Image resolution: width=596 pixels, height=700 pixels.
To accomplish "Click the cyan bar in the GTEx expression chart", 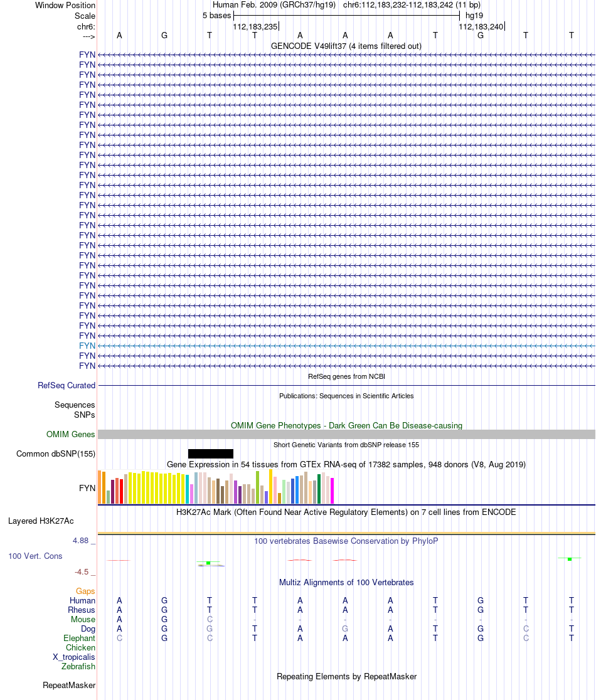I will (188, 489).
